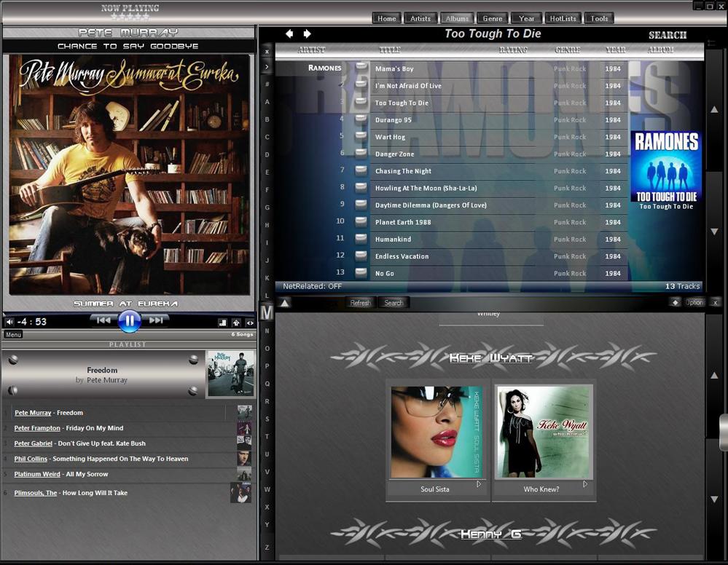
Task: Open the Genre tab
Action: pos(492,18)
